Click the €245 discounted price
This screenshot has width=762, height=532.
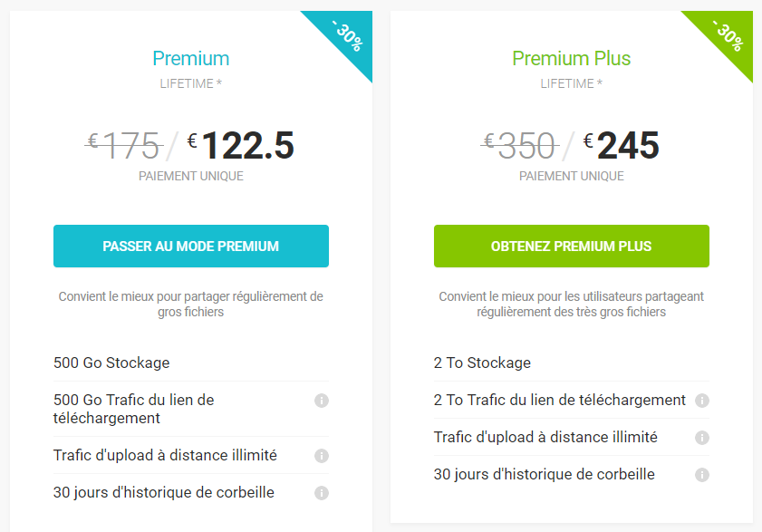coord(621,145)
